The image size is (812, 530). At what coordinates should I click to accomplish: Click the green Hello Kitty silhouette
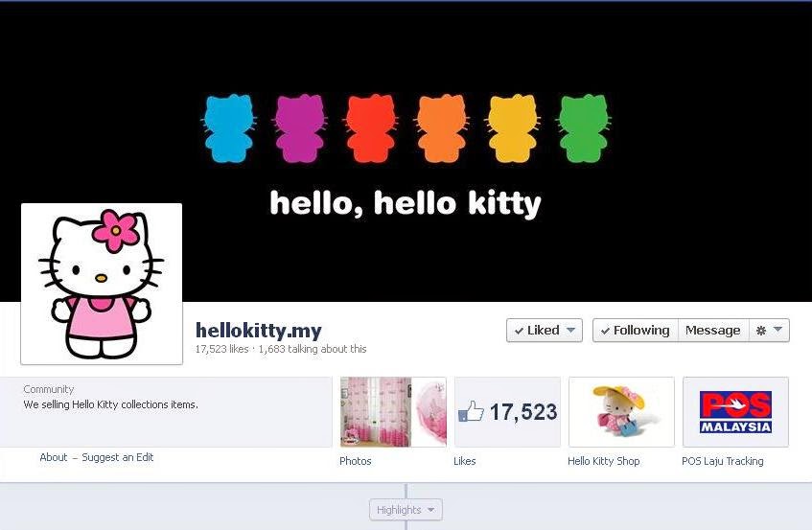click(x=584, y=127)
